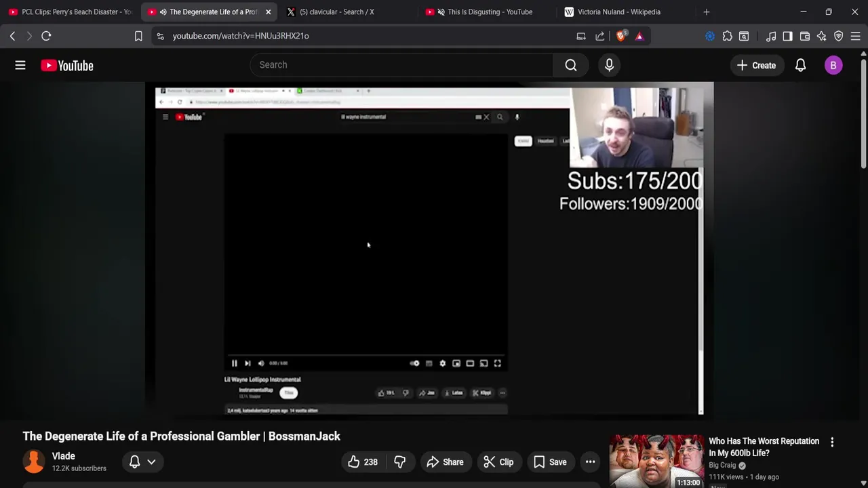This screenshot has width=868, height=488.
Task: Open embedded player settings gear
Action: click(443, 363)
